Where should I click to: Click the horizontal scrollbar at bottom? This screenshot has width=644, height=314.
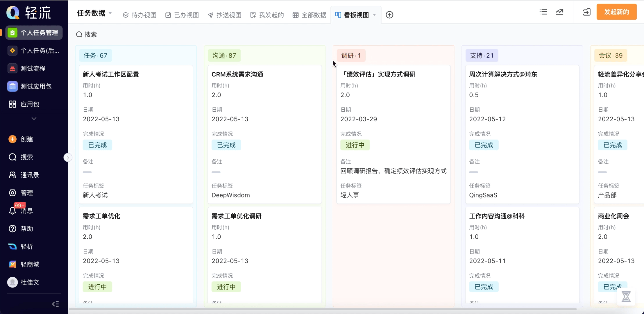point(323,309)
